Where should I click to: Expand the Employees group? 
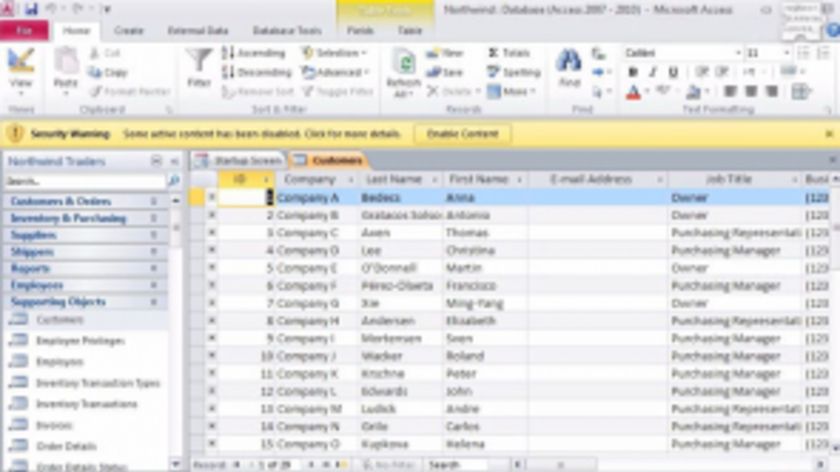(86, 285)
